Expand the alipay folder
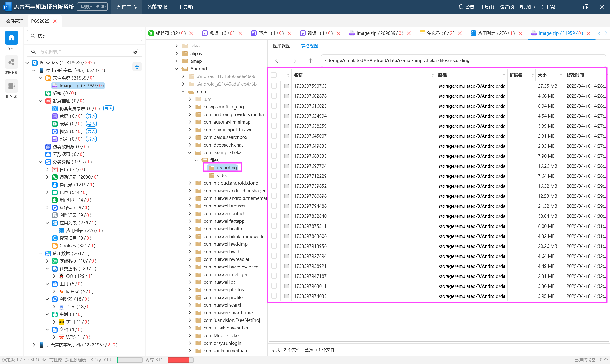This screenshot has height=364, width=610. tap(176, 53)
